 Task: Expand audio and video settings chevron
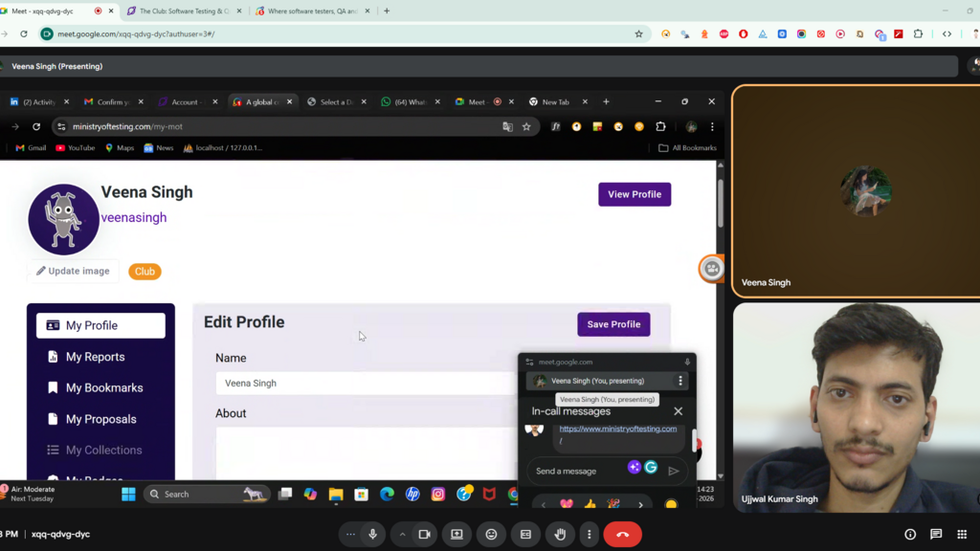[x=402, y=534]
